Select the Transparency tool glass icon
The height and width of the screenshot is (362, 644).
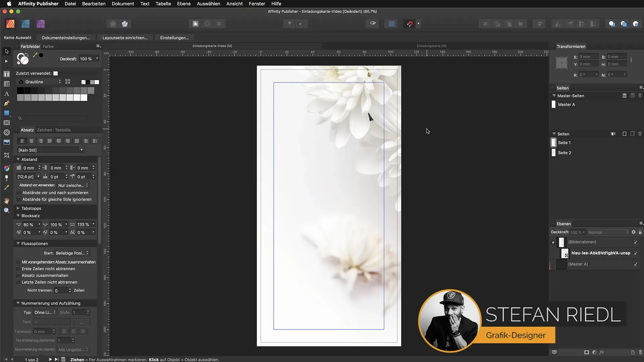click(x=7, y=178)
